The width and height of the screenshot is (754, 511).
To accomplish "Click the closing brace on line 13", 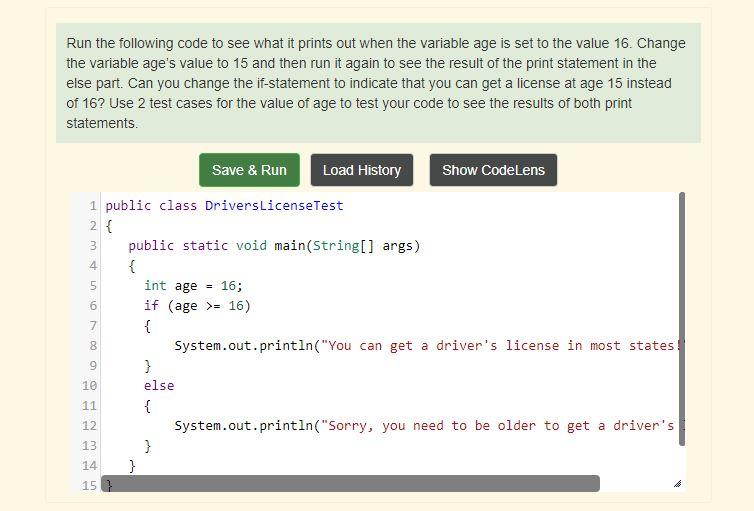I will (x=148, y=447).
